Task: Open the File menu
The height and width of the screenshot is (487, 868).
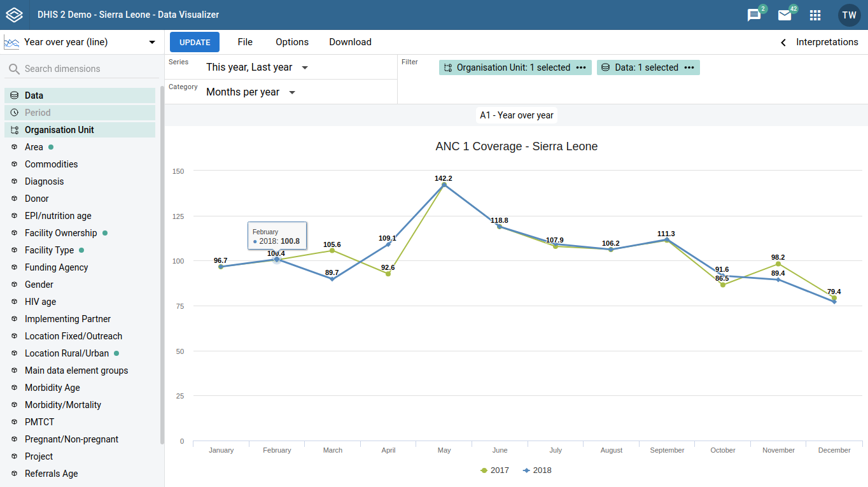Action: click(x=245, y=41)
